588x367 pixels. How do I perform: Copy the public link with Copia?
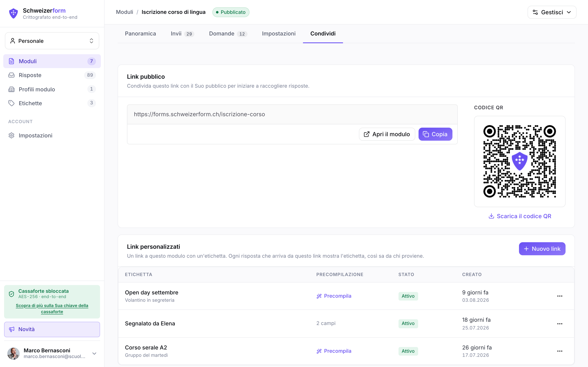tap(435, 134)
